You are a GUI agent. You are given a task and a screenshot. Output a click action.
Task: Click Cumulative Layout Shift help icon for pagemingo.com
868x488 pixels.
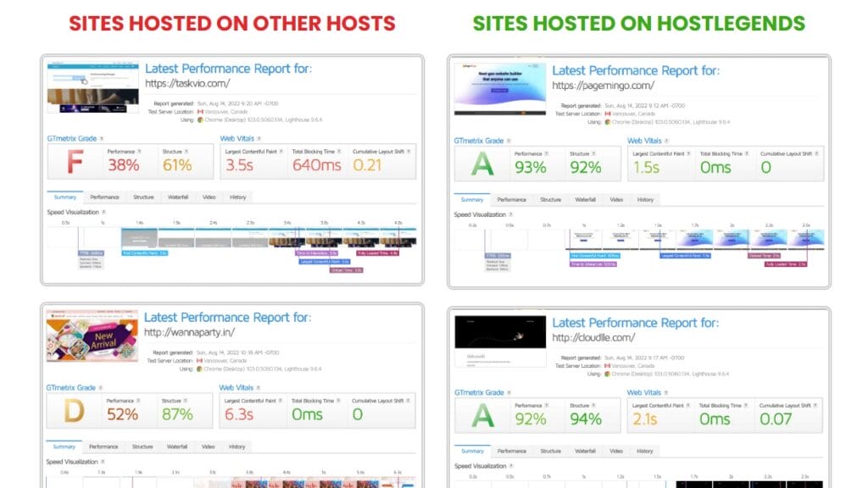[816, 154]
